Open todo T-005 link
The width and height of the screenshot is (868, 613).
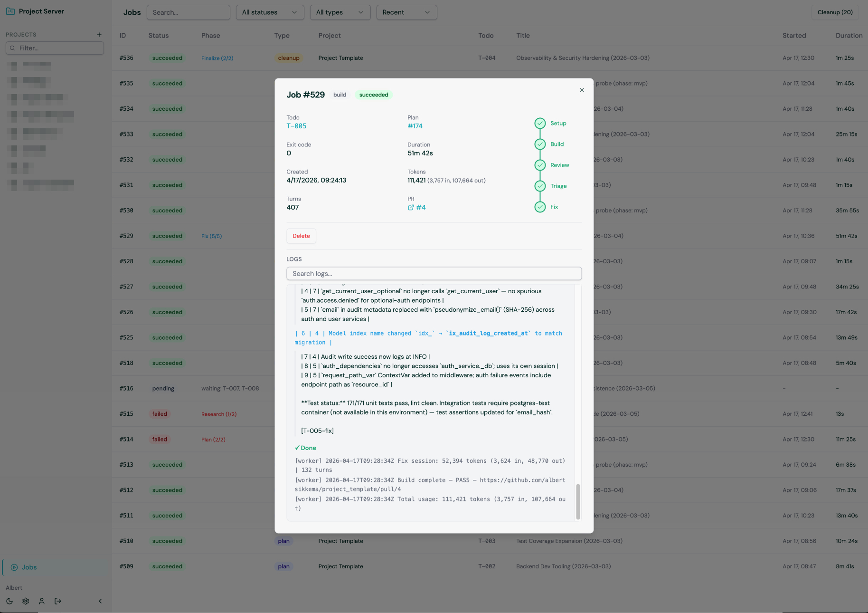coord(296,126)
